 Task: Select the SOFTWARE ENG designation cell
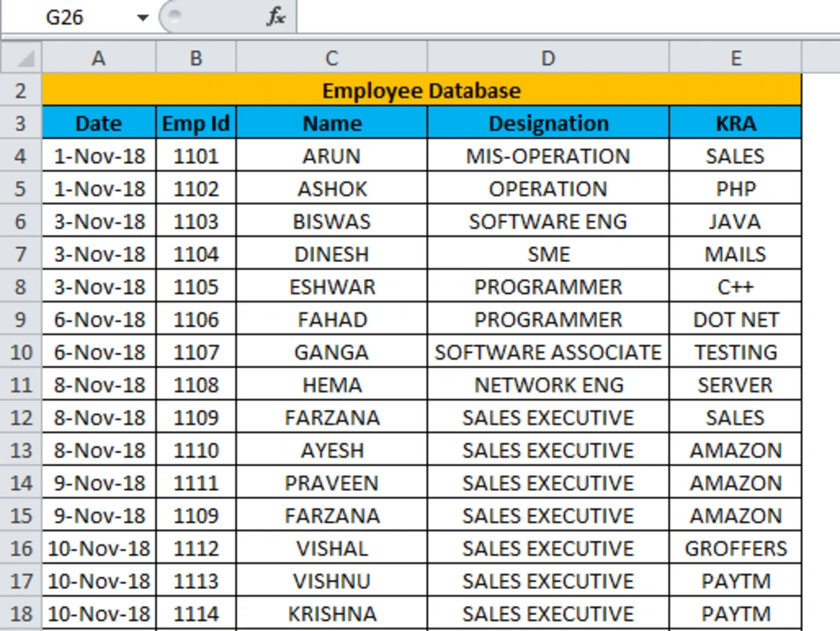[x=548, y=221]
